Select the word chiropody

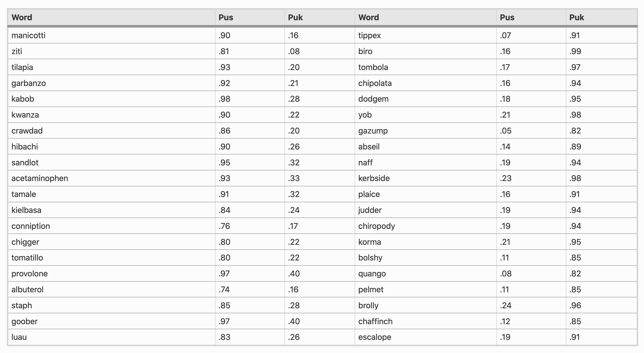pos(376,226)
